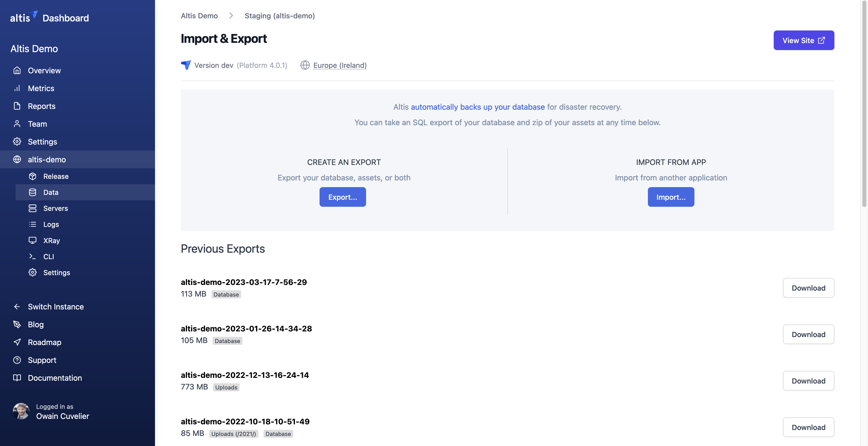The image size is (868, 446).
Task: Open Release via the package icon
Action: tap(32, 176)
